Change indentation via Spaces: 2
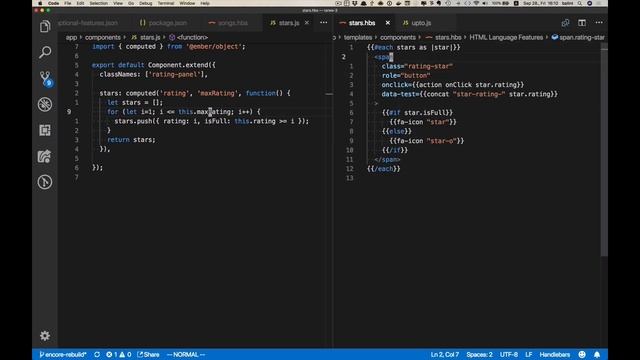Image resolution: width=640 pixels, height=360 pixels. (479, 355)
